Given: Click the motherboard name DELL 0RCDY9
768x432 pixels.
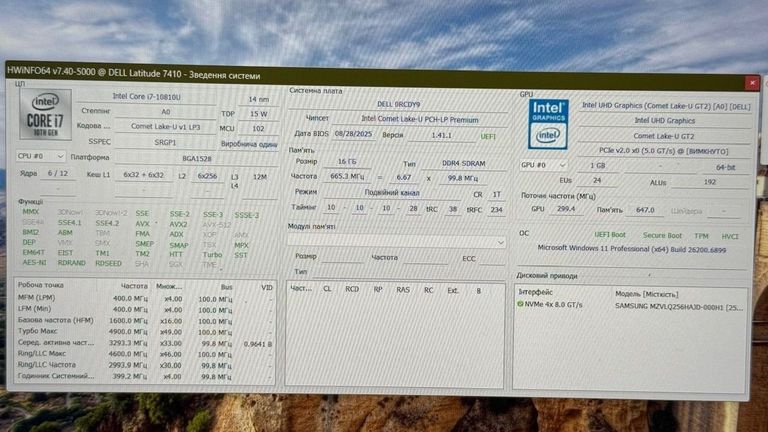Looking at the screenshot, I should (398, 104).
